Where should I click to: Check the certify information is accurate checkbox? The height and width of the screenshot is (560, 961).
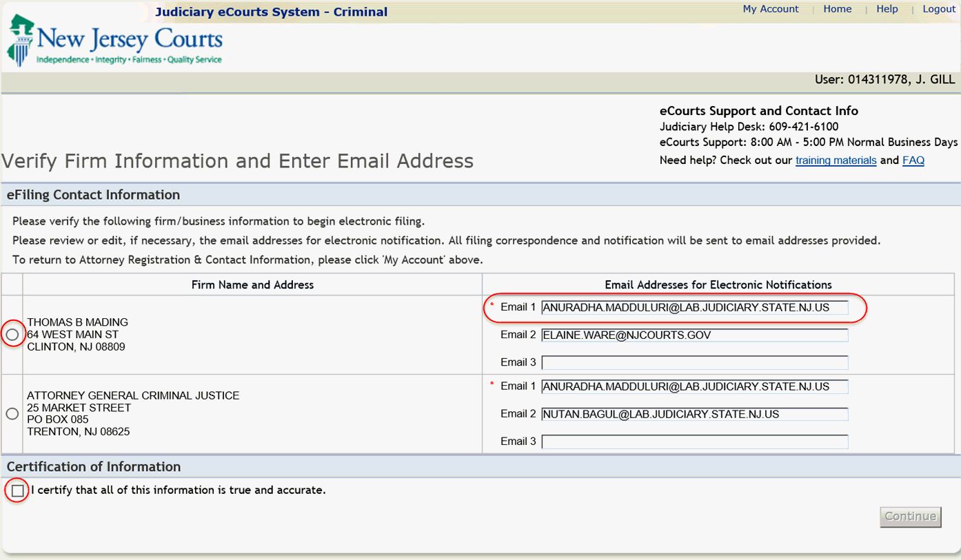click(18, 490)
